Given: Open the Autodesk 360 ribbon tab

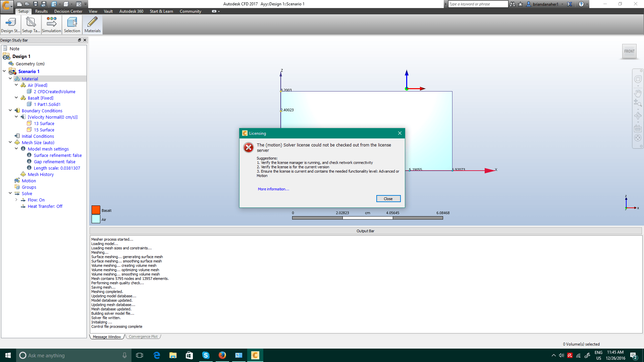Looking at the screenshot, I should [131, 11].
